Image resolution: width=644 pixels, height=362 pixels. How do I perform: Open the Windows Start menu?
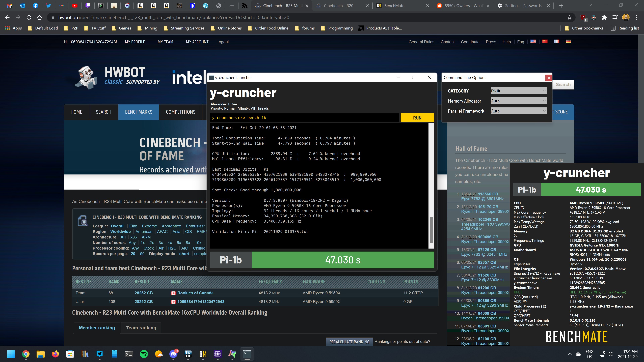point(11,354)
